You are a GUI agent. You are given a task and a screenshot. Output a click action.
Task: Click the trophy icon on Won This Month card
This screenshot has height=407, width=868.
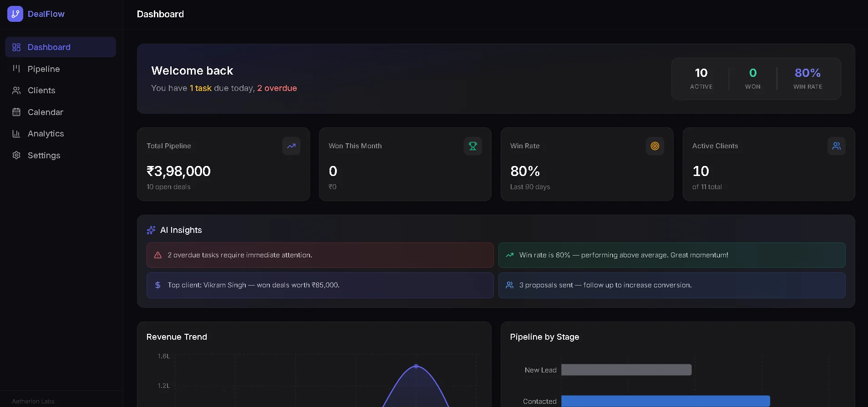pyautogui.click(x=473, y=146)
